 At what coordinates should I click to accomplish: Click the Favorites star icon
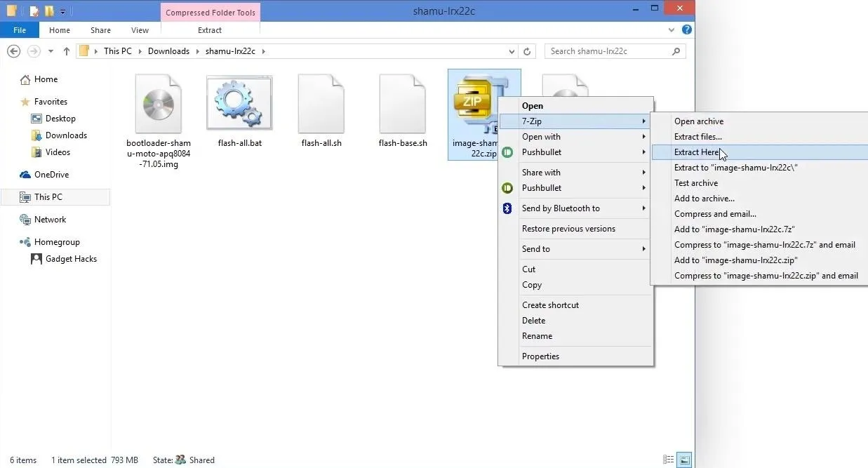pos(25,102)
